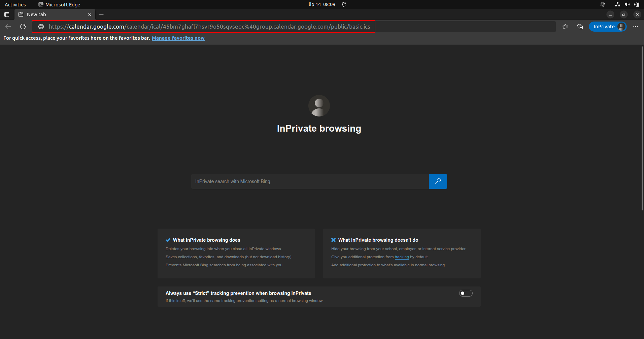
Task: Add a new tab with plus icon
Action: [x=101, y=14]
